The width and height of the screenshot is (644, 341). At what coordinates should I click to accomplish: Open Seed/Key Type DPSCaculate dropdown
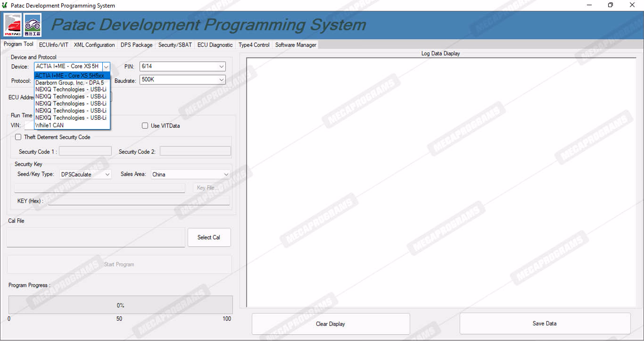tap(85, 175)
